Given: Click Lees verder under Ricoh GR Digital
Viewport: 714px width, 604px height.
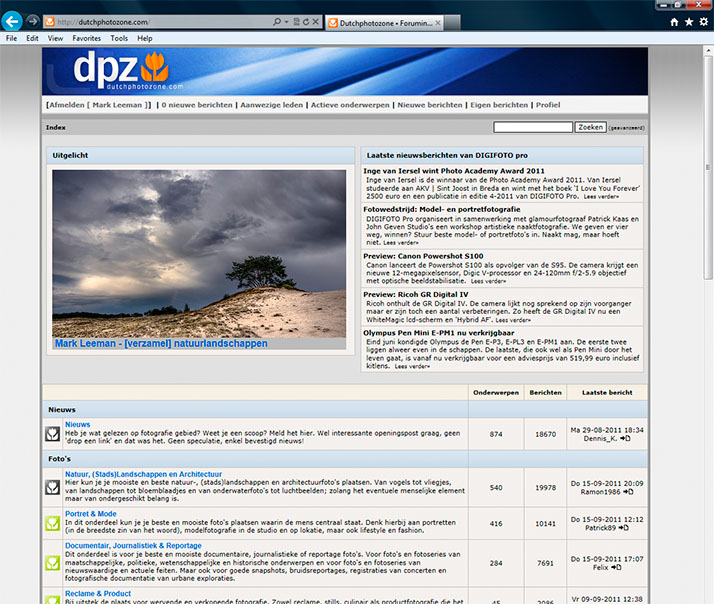Looking at the screenshot, I should tap(513, 320).
